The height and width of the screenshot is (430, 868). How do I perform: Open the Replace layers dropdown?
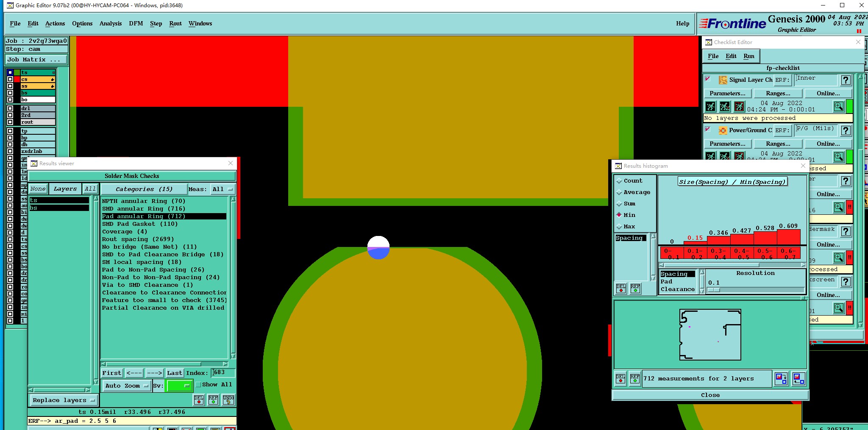pos(63,400)
